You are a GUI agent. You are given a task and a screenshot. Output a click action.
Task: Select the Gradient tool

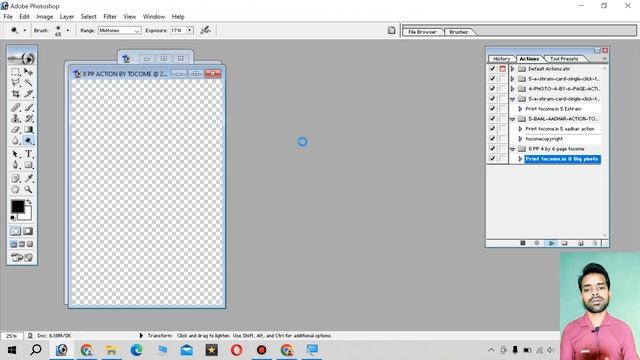(x=28, y=129)
